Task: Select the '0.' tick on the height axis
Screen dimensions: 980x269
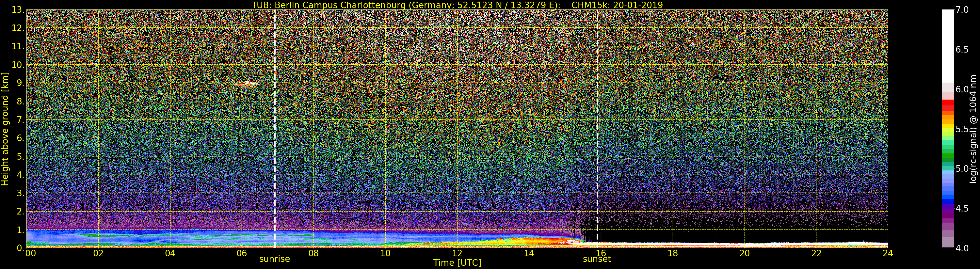Action: pos(20,248)
